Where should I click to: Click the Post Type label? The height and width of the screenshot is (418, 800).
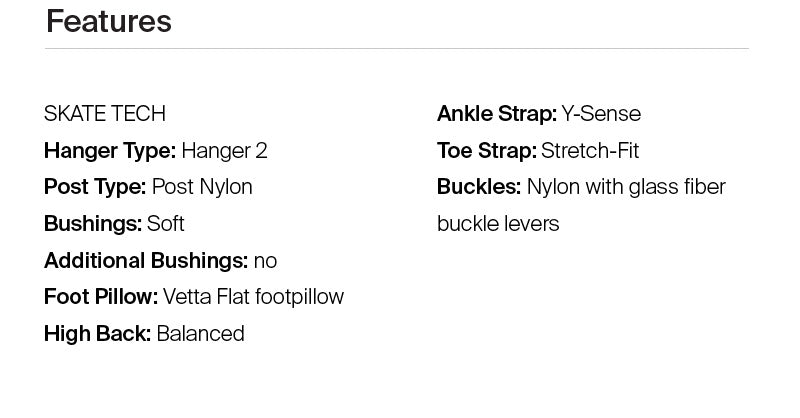(95, 187)
